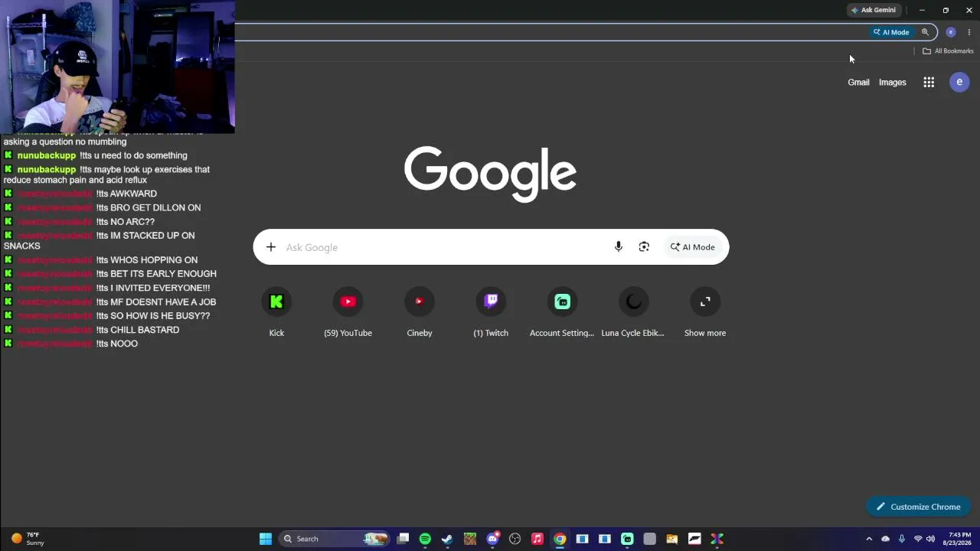Open Discord from the taskbar
Screen dimensions: 980x551
(x=492, y=539)
